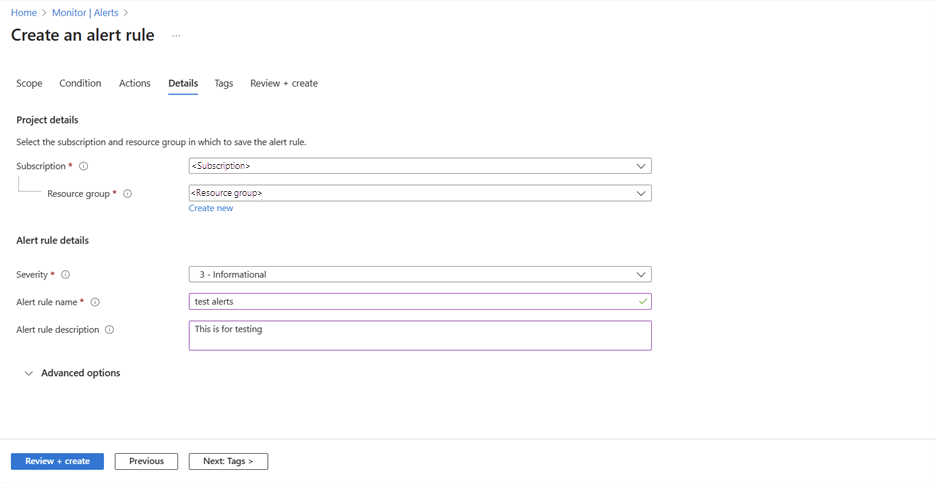The width and height of the screenshot is (936, 483).
Task: Open the Tags tab
Action: [x=224, y=83]
